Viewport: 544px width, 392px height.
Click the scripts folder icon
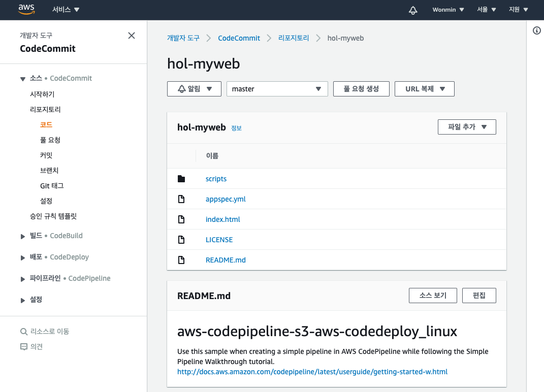181,179
